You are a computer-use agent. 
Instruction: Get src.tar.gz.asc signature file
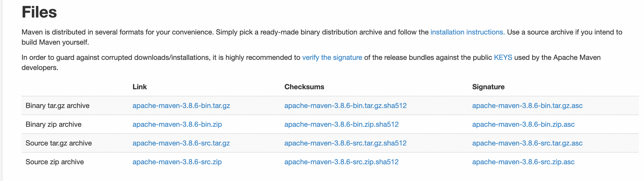(527, 143)
